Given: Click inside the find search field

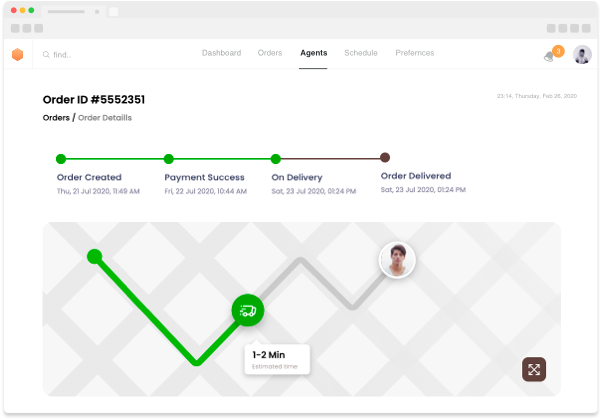Looking at the screenshot, I should coord(110,55).
